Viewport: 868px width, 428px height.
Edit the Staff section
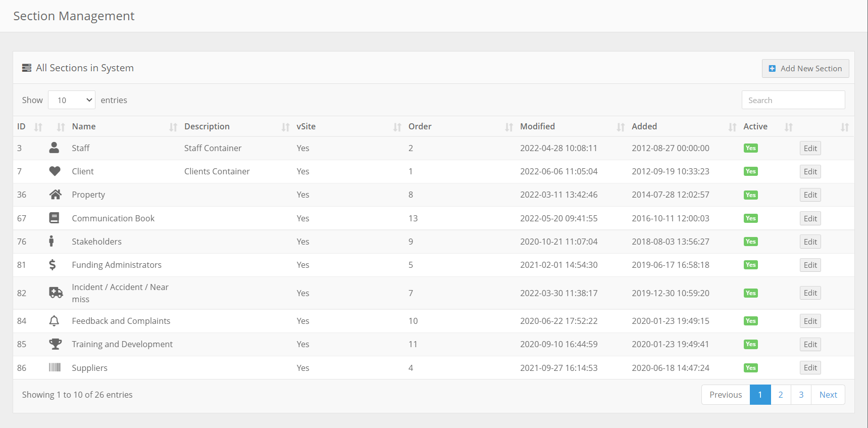(810, 148)
